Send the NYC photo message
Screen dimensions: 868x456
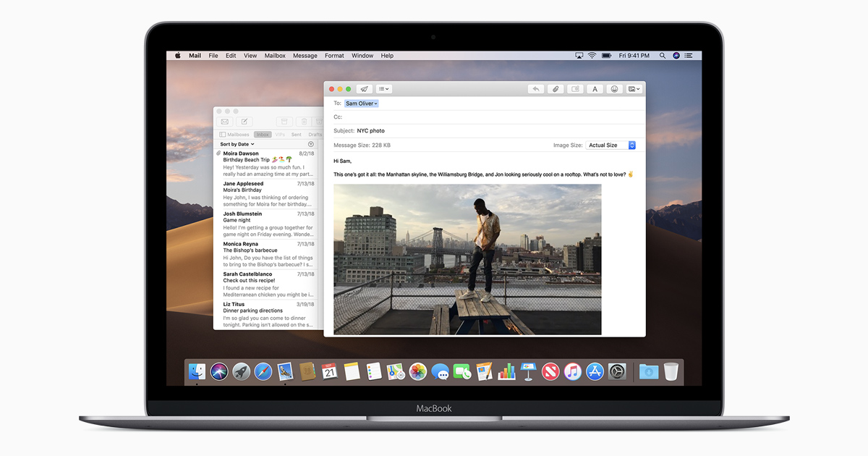364,88
